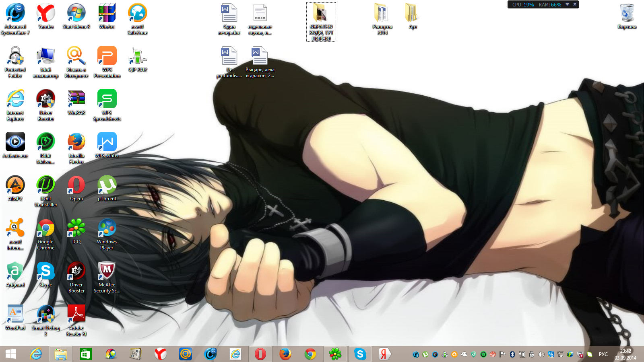
Task: Open Мой компьютер desktop icon
Action: (46, 62)
